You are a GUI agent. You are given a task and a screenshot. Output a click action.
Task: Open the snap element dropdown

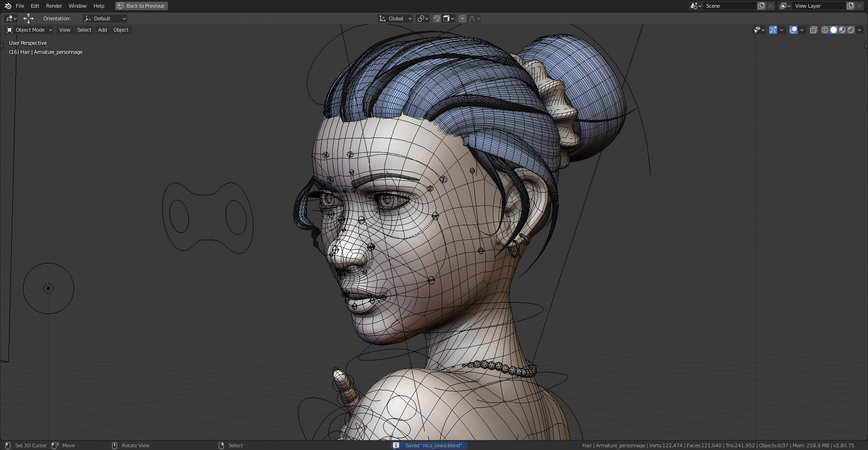[x=449, y=19]
